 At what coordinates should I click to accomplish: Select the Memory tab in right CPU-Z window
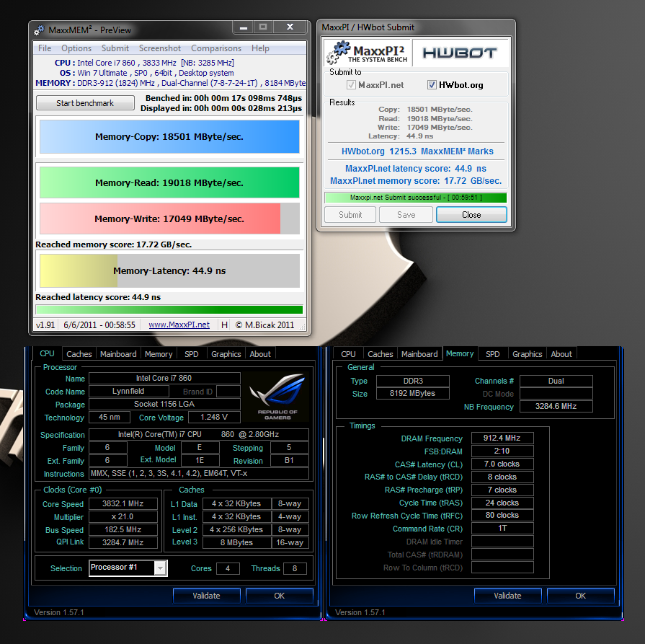pyautogui.click(x=460, y=353)
